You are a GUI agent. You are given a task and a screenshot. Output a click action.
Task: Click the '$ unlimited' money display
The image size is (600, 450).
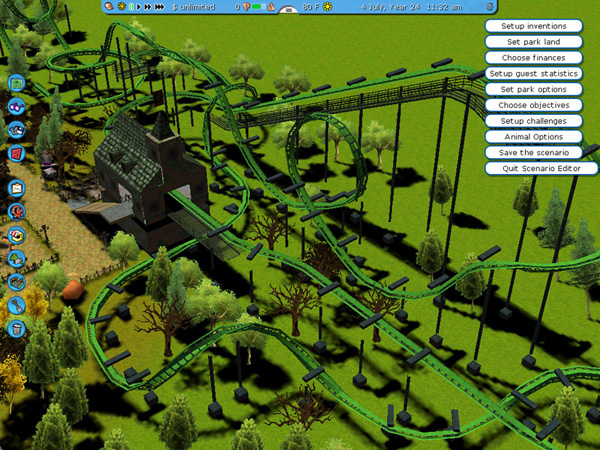point(194,7)
